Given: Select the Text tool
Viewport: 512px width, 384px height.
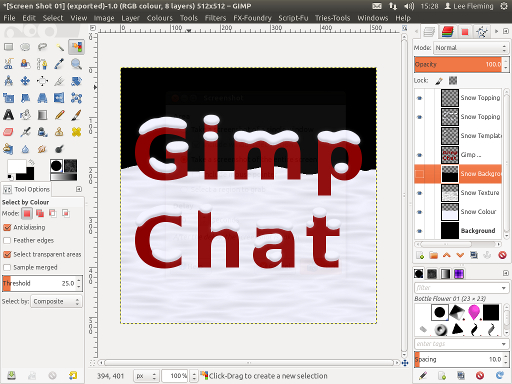Looking at the screenshot, I should 8,115.
